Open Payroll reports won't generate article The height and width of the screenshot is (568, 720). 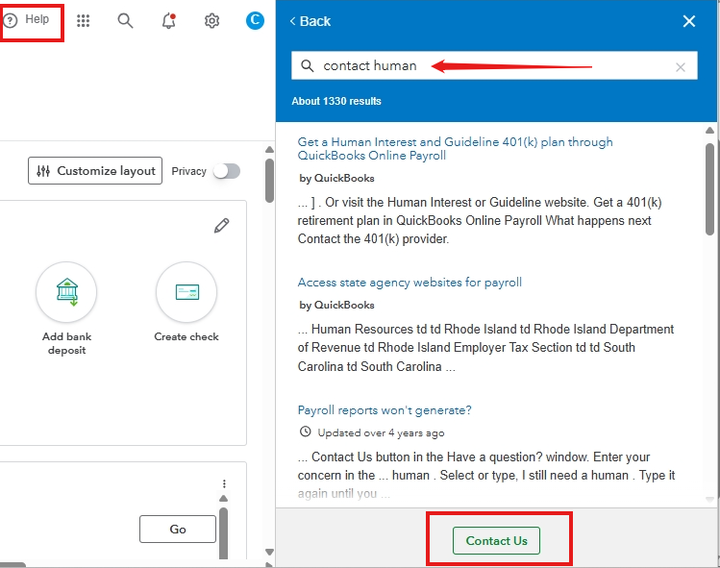384,410
